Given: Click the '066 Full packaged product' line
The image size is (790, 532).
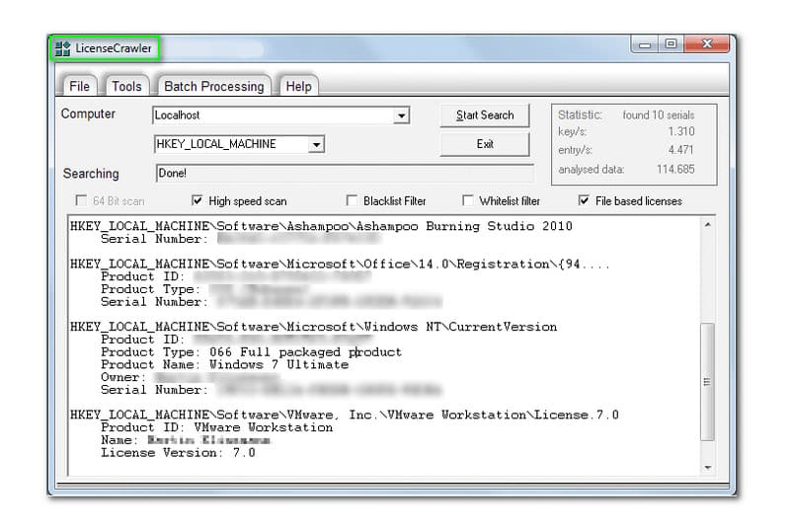Looking at the screenshot, I should pos(305,351).
